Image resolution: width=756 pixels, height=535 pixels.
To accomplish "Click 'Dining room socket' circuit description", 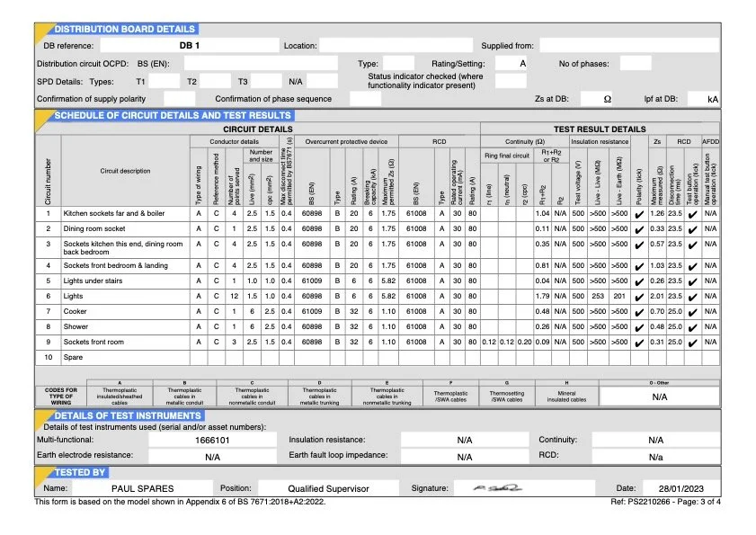I will (94, 228).
